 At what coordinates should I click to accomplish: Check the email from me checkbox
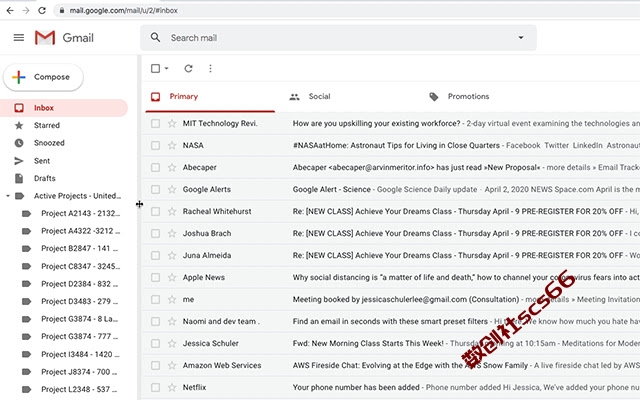coord(156,300)
